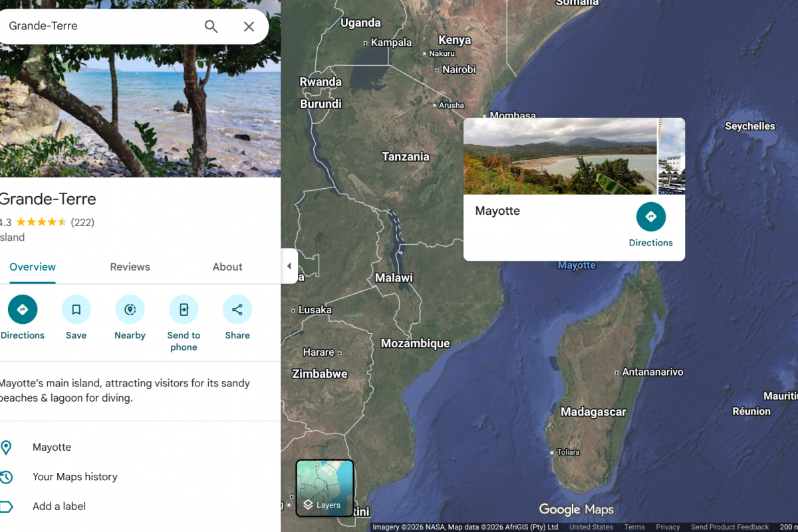Screen dimensions: 798x532
Task: Switch to the Reviews tab
Action: tap(130, 267)
